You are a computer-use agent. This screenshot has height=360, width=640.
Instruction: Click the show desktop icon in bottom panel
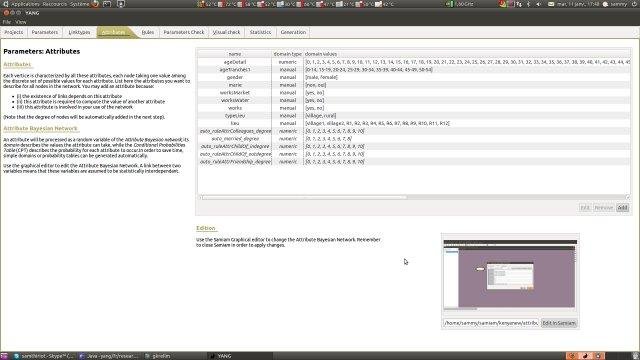pos(4,356)
